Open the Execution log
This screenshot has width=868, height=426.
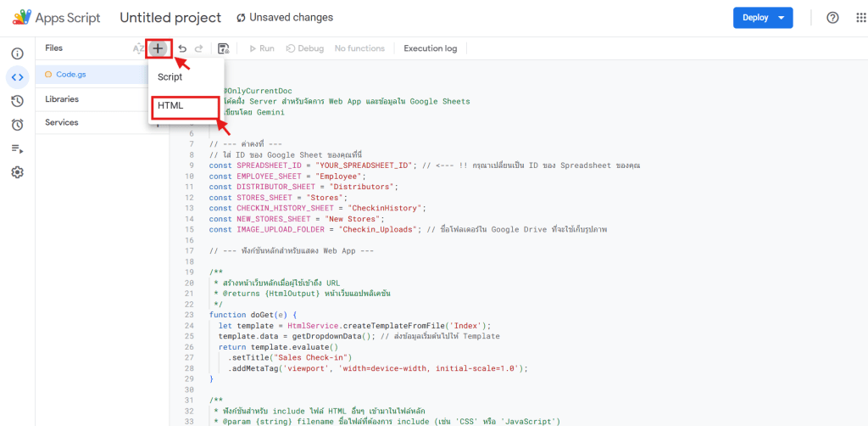pyautogui.click(x=430, y=48)
